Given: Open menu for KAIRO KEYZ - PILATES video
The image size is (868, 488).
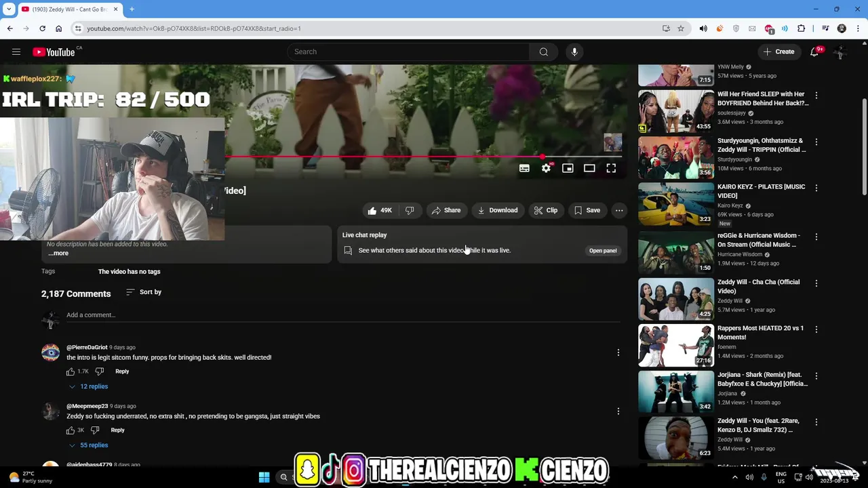Looking at the screenshot, I should click(816, 188).
